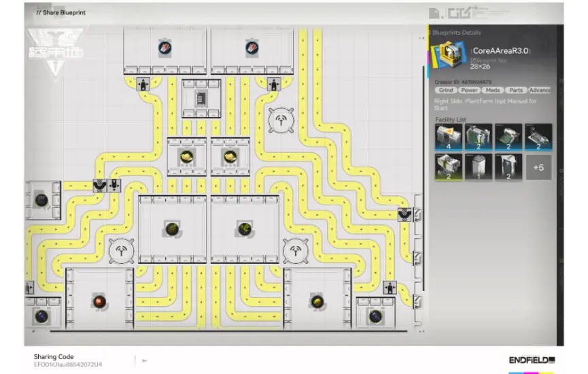
Task: Select the Power tag
Action: 469,90
